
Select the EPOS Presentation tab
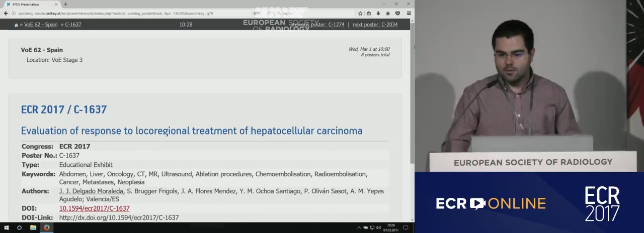(x=32, y=5)
